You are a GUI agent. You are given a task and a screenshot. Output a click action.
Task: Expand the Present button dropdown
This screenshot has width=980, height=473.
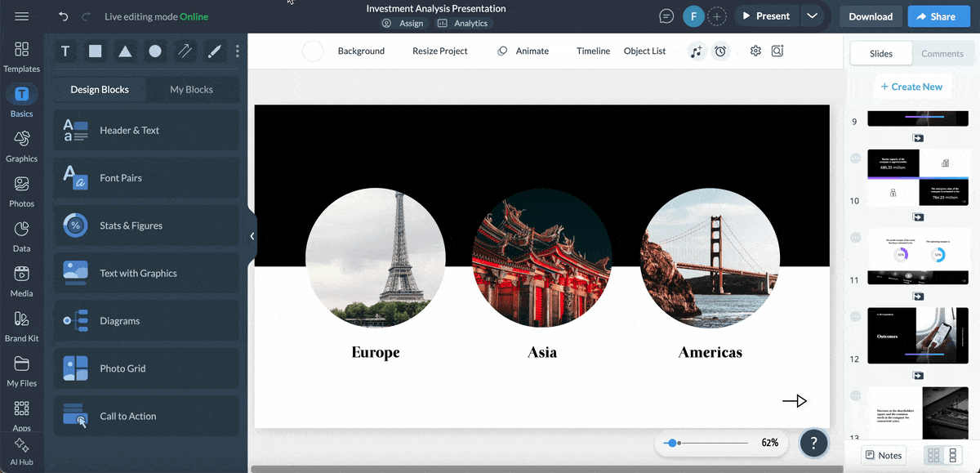pos(812,15)
